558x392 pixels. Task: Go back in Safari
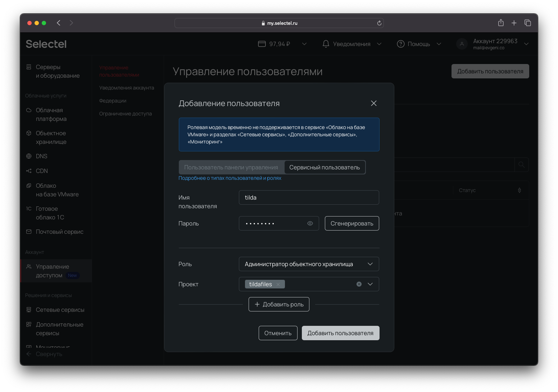pyautogui.click(x=59, y=23)
